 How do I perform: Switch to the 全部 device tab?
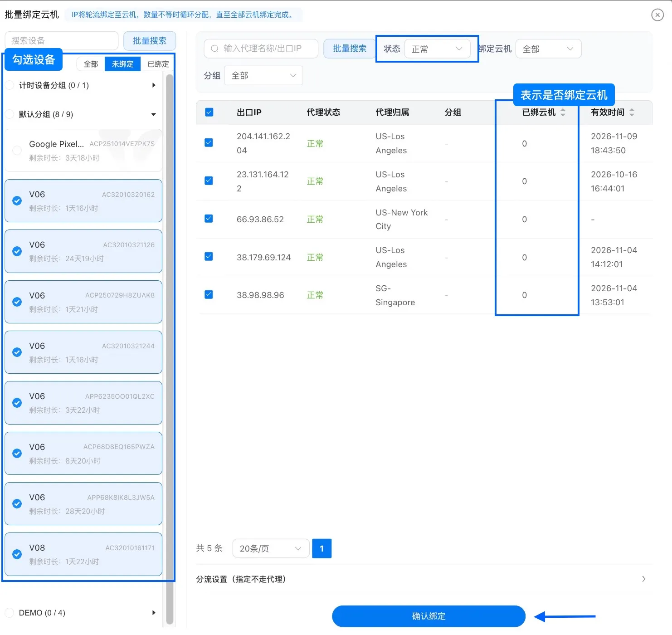[x=91, y=64]
